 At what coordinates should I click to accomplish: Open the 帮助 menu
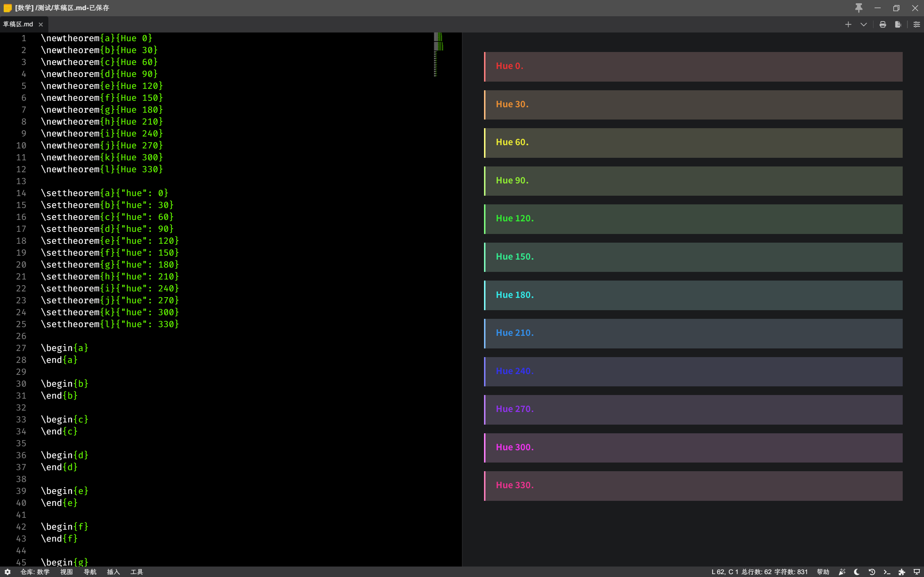pos(823,572)
